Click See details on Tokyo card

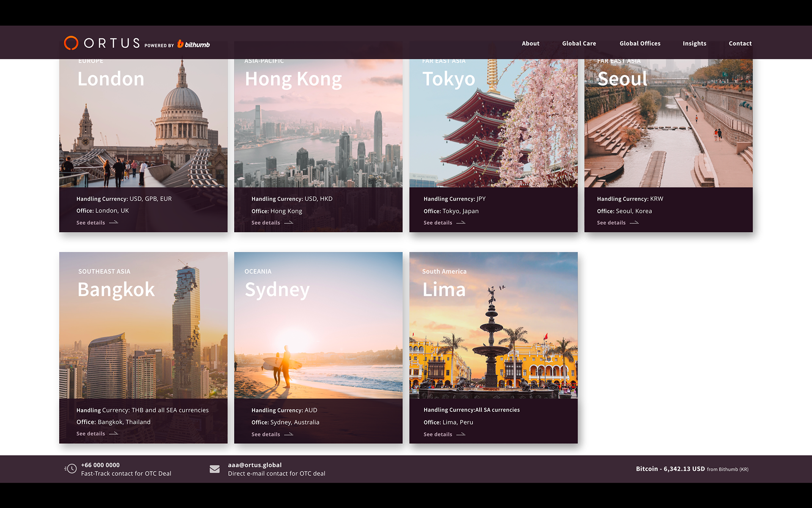click(x=438, y=223)
